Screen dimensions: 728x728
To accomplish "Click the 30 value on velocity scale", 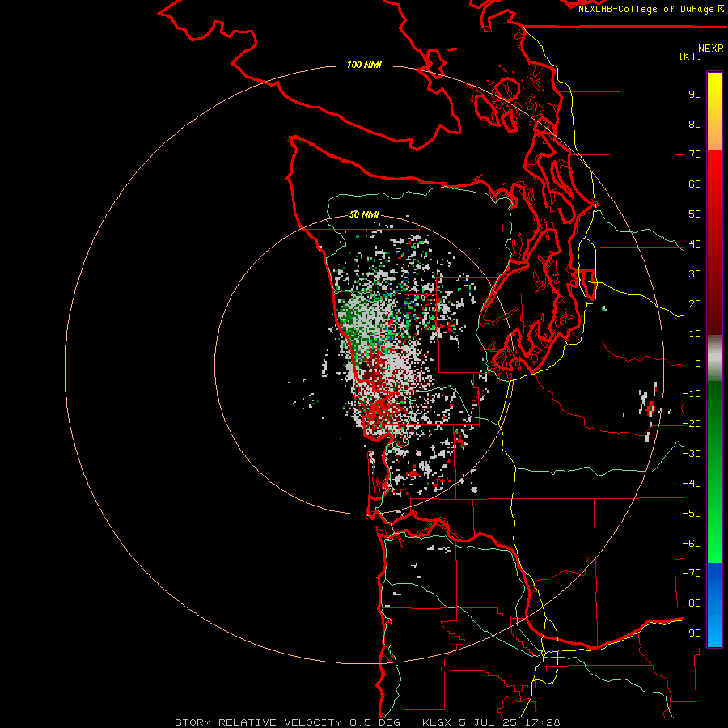I will coord(695,274).
